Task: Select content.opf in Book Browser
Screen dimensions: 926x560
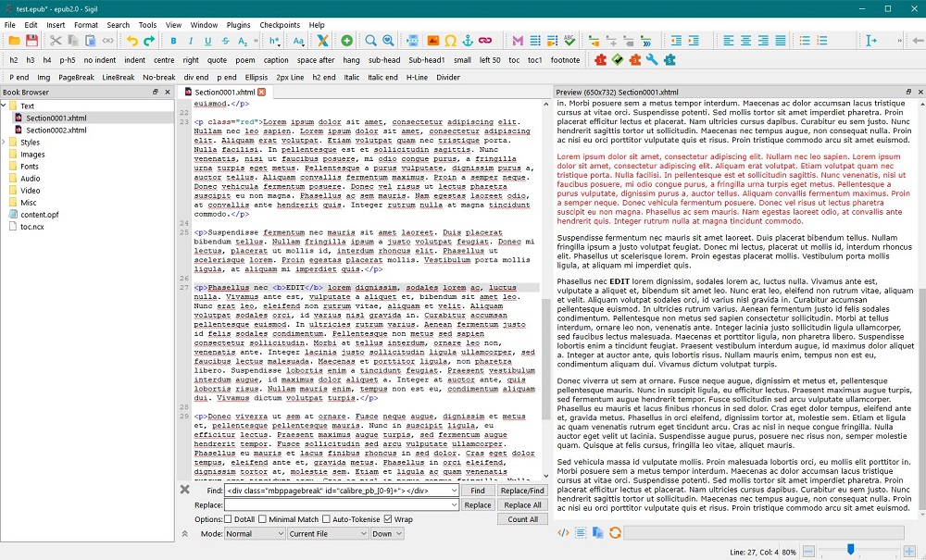Action: tap(40, 215)
